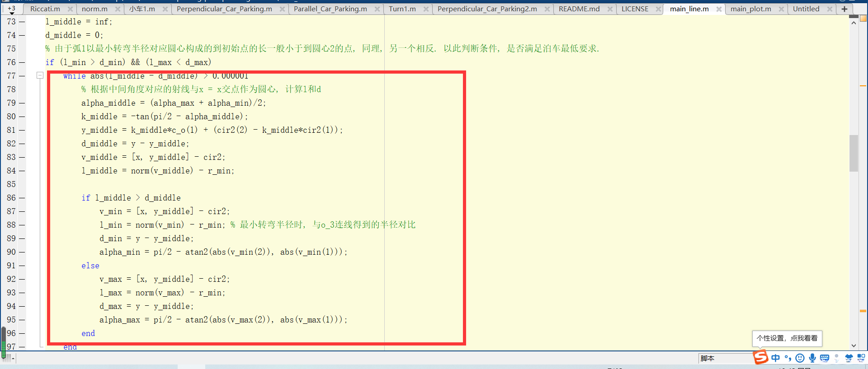The image size is (868, 369).
Task: Close the main_plot.m tab
Action: tap(781, 9)
